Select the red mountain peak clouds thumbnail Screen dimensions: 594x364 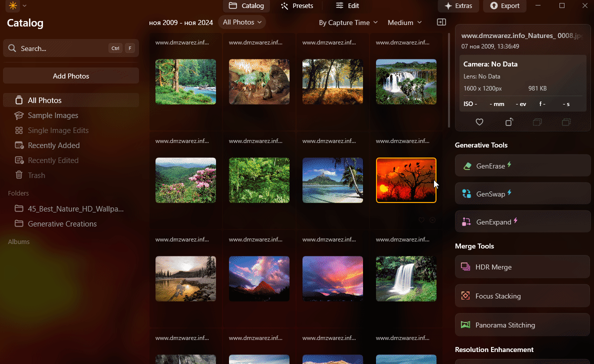pyautogui.click(x=259, y=279)
